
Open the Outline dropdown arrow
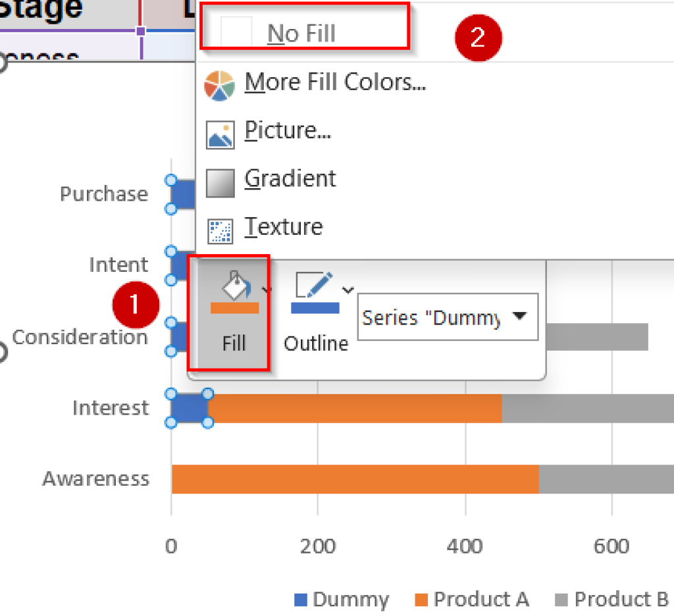click(348, 290)
